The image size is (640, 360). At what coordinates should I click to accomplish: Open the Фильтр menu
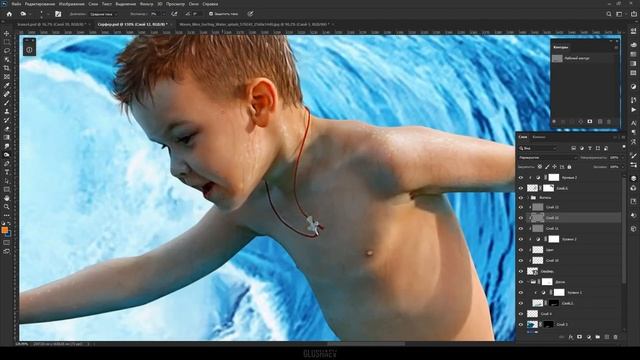[x=147, y=4]
